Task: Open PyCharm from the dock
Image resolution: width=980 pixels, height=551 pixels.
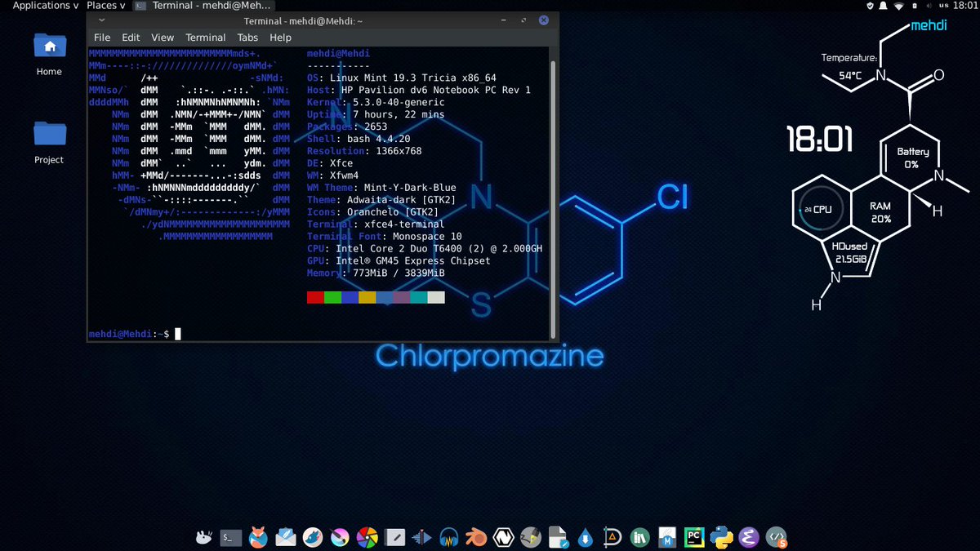Action: (693, 537)
